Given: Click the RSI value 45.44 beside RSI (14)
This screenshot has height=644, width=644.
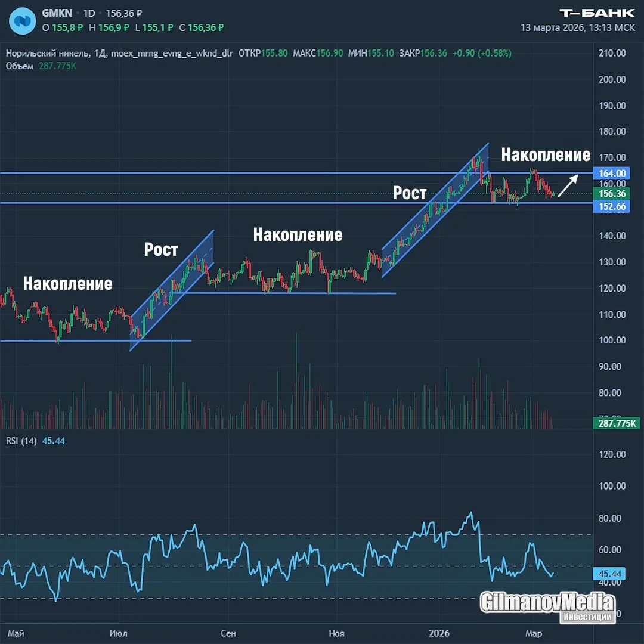Looking at the screenshot, I should (x=54, y=441).
